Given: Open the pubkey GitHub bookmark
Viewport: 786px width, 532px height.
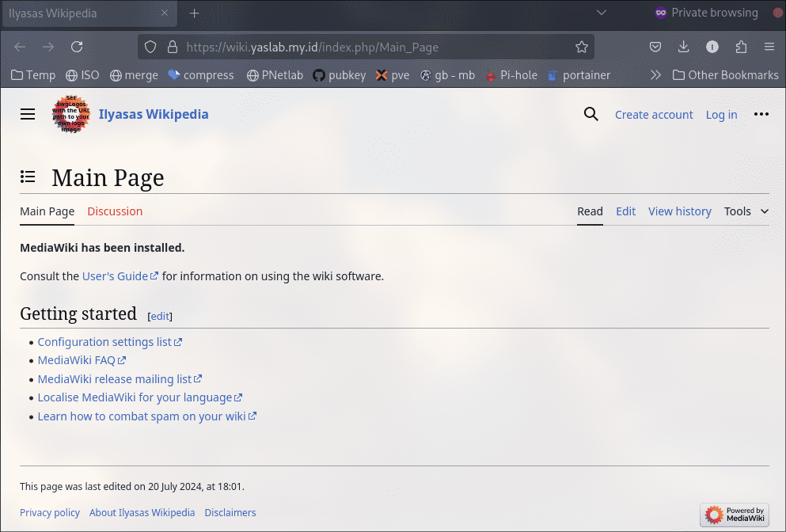Looking at the screenshot, I should 340,75.
